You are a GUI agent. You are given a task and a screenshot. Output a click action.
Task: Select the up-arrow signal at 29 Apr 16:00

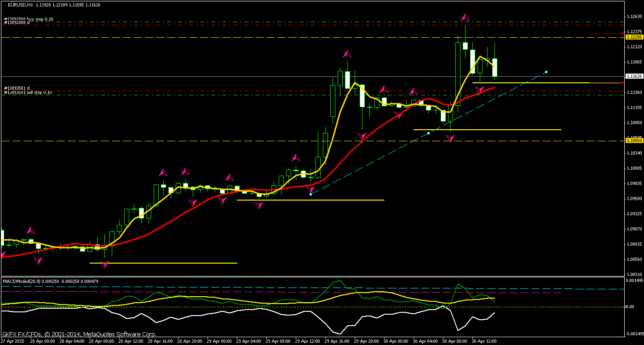coord(346,54)
